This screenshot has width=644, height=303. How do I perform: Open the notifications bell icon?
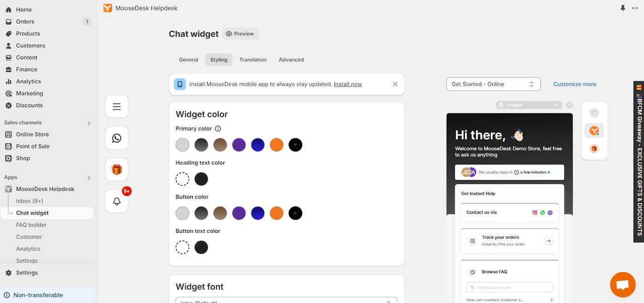(117, 201)
